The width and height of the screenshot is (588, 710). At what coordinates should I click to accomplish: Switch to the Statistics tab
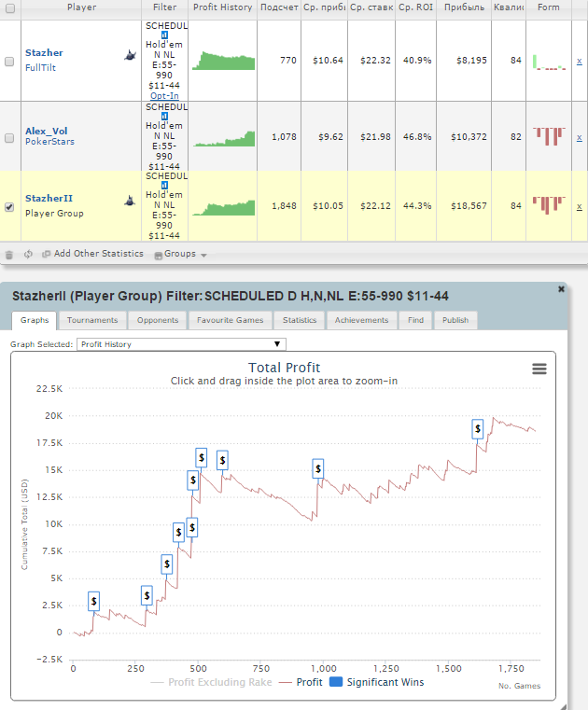click(300, 320)
